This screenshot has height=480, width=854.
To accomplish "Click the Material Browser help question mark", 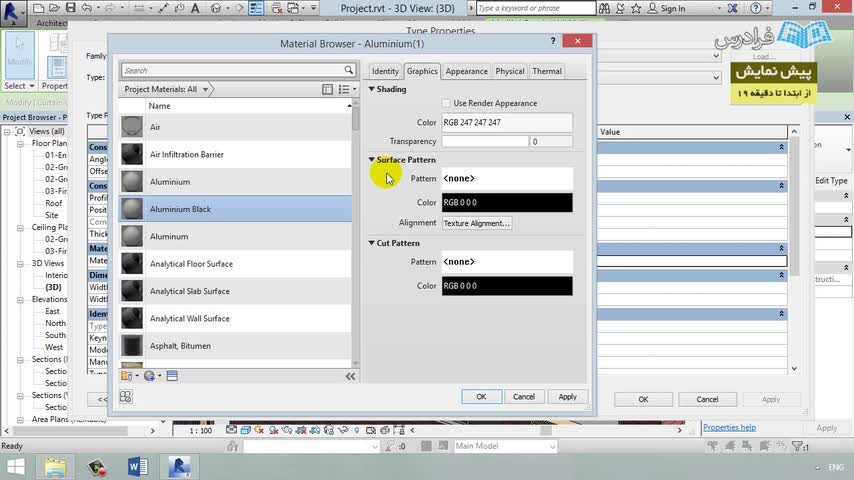I will pyautogui.click(x=553, y=41).
